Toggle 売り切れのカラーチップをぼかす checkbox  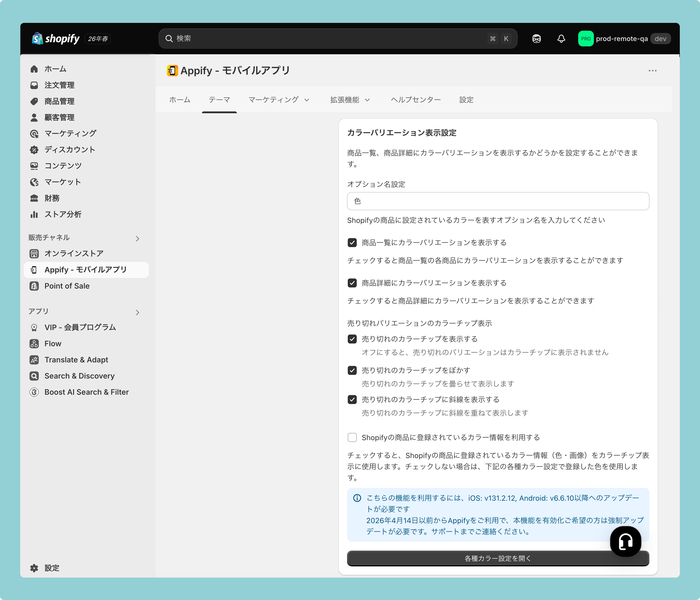[x=352, y=370]
